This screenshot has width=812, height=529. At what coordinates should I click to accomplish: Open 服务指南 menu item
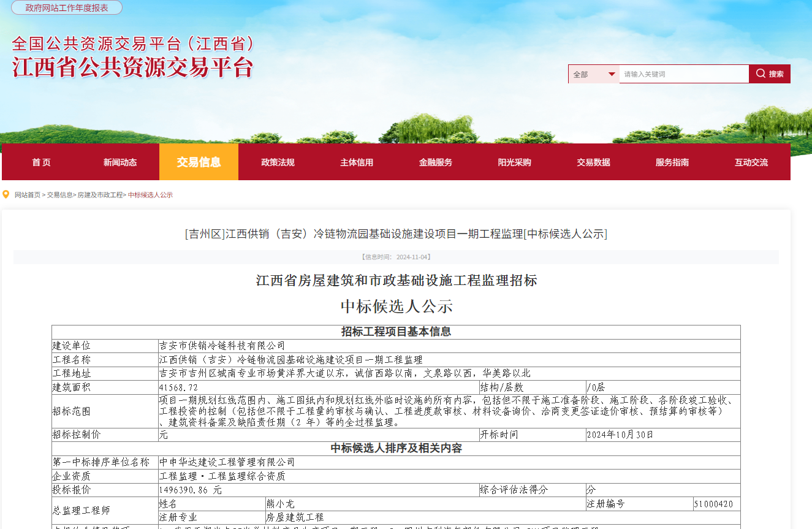[672, 162]
